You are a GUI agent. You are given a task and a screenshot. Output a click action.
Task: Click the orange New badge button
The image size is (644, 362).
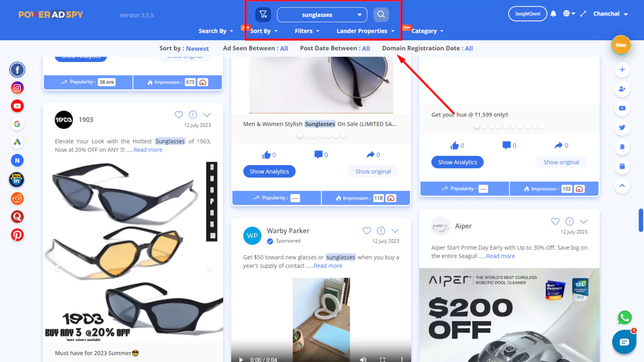621,45
